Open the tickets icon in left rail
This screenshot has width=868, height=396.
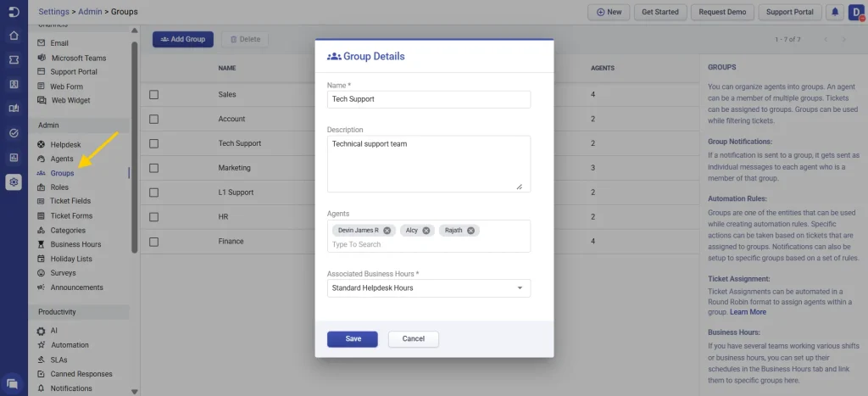tap(14, 60)
